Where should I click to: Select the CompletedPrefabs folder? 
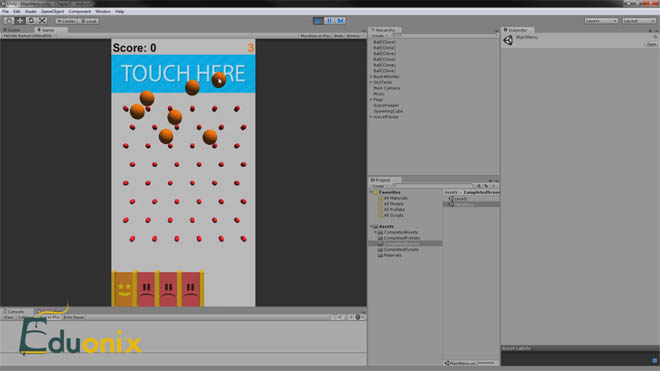pos(401,238)
